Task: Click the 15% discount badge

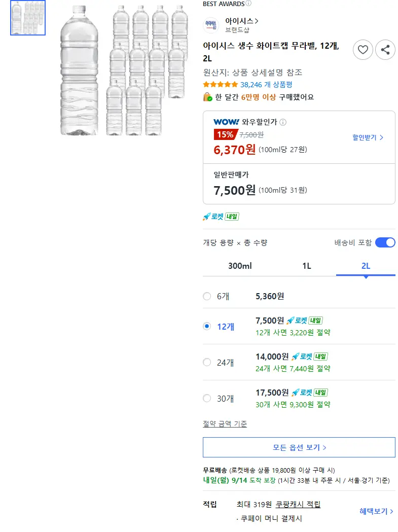Action: coord(225,135)
